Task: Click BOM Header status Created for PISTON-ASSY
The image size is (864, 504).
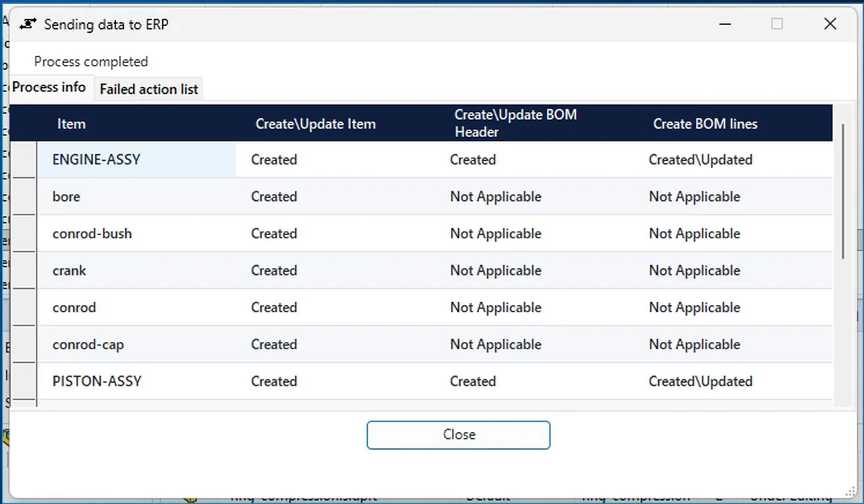Action: click(473, 381)
